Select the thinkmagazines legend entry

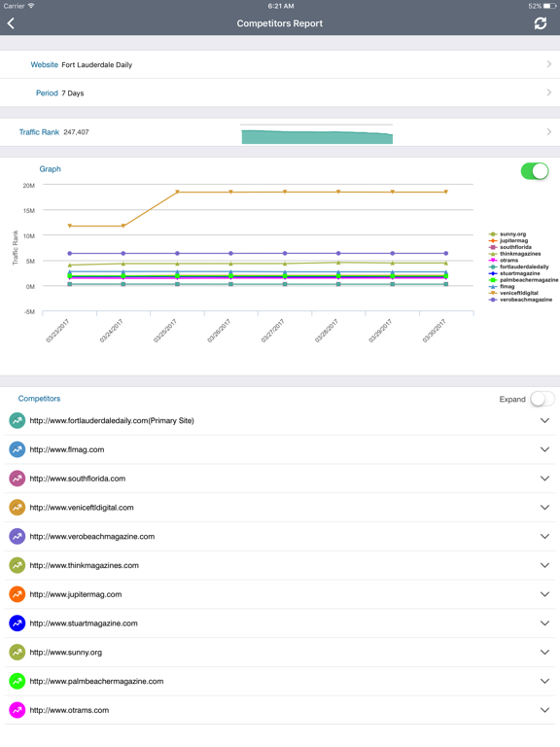coord(514,254)
